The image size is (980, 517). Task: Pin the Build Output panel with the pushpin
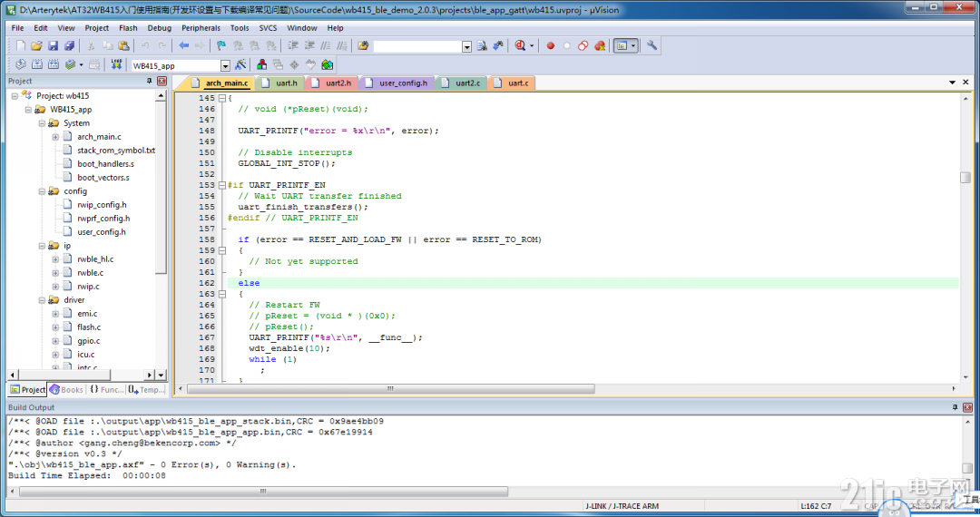tap(955, 407)
